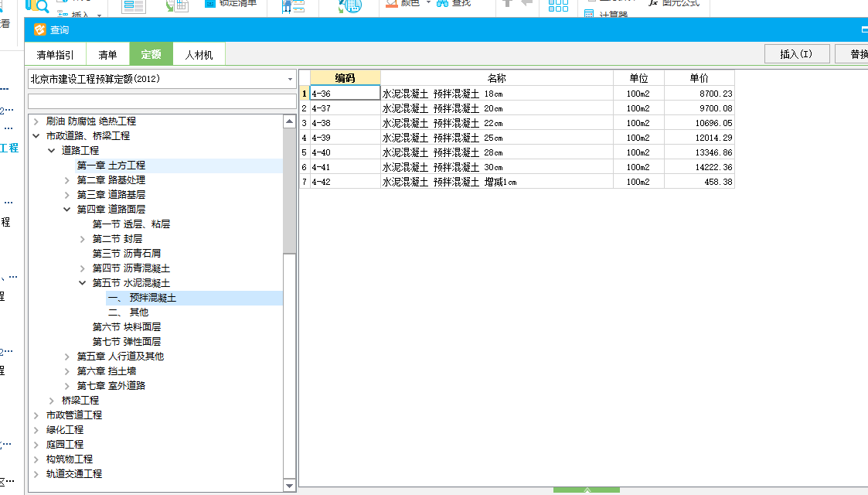Expand the 构筑物工程 chevron

[x=36, y=459]
